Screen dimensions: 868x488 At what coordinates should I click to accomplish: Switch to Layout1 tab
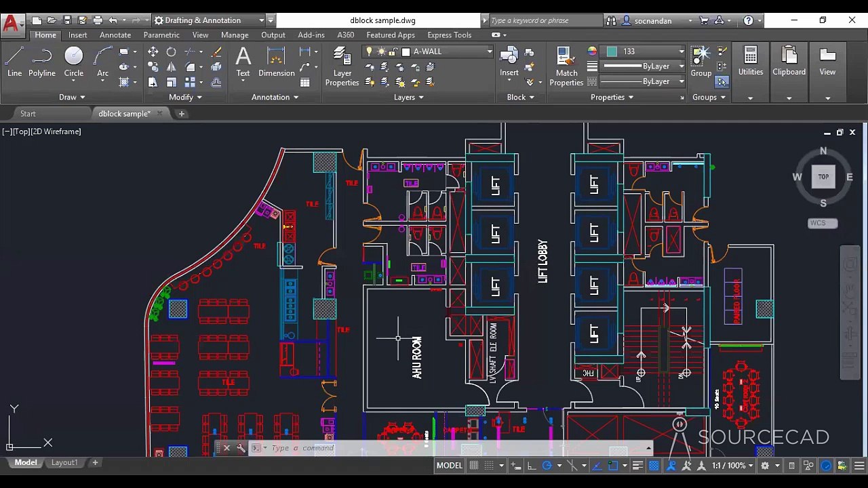pyautogui.click(x=64, y=462)
